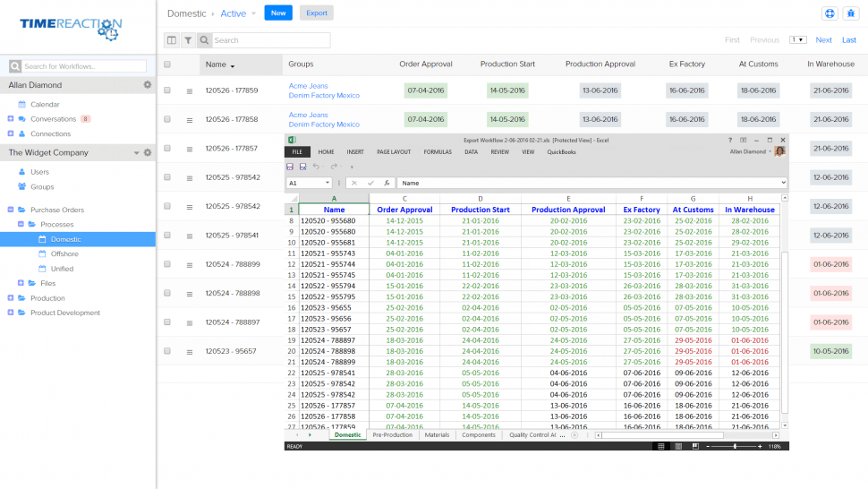Click the column layout toggle icon

point(172,40)
